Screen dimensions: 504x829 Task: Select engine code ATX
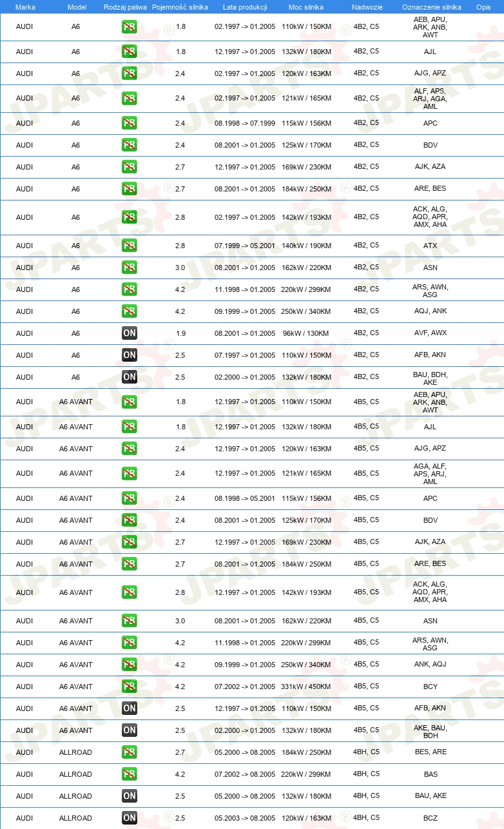(x=431, y=246)
